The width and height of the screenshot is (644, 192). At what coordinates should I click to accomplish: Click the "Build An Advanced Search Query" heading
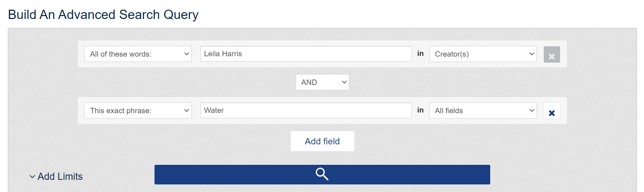(103, 15)
